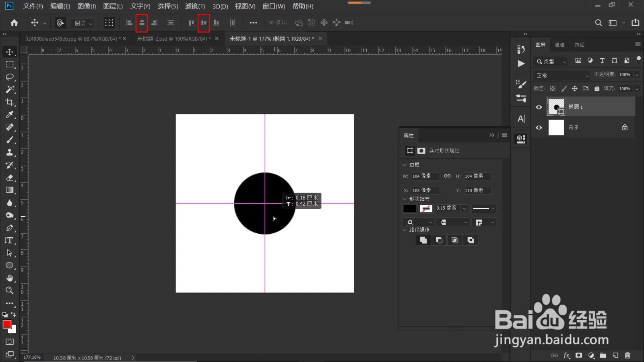The image size is (644, 362).
Task: Switch to 未标题-2.psd document tab
Action: tap(173, 39)
